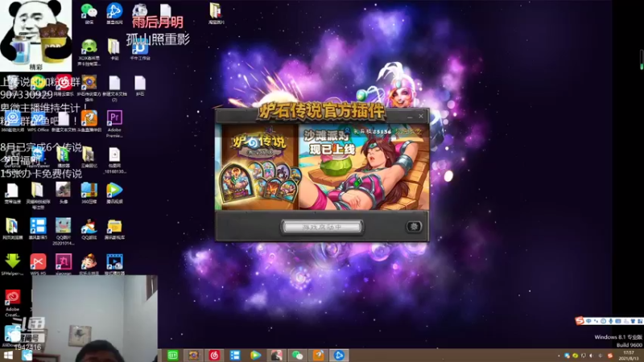Launch Adobe Premiere from the desktop
The width and height of the screenshot is (644, 362).
[114, 124]
